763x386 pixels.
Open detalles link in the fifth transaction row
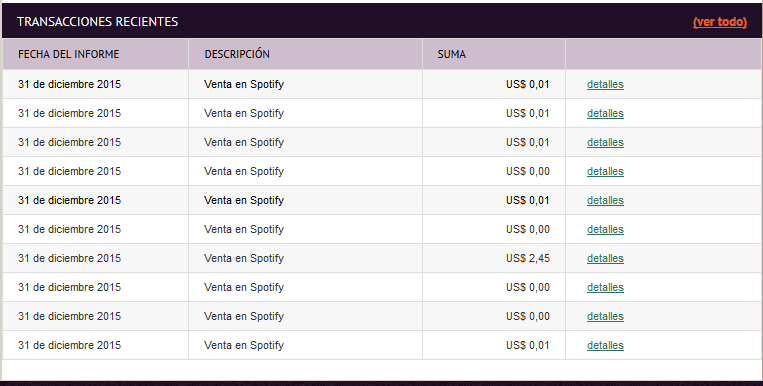(605, 200)
